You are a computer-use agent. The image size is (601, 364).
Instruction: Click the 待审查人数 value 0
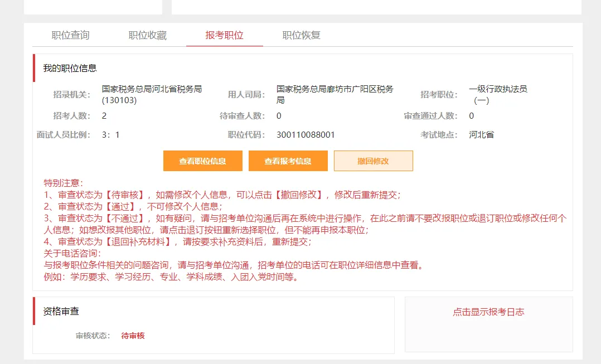click(279, 116)
